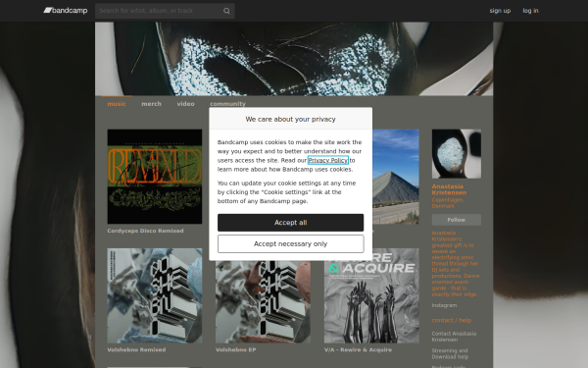Open the Cordyceps Disco Remixed title link
588x368 pixels.
145,231
